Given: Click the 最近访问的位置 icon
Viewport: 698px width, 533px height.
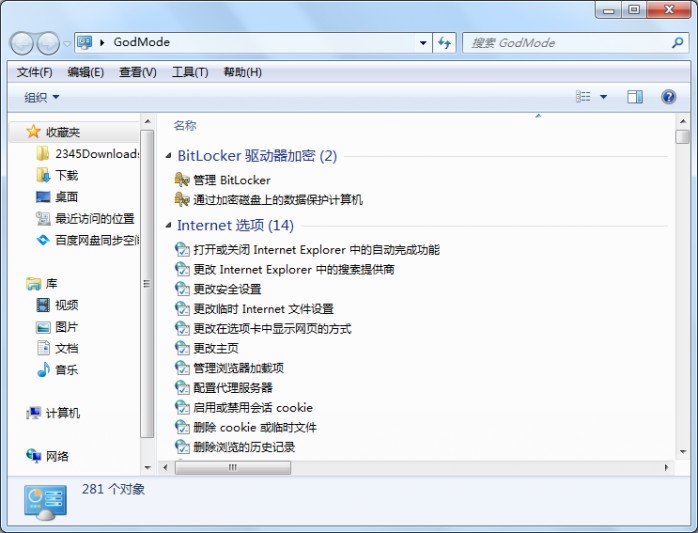Looking at the screenshot, I should [x=43, y=219].
